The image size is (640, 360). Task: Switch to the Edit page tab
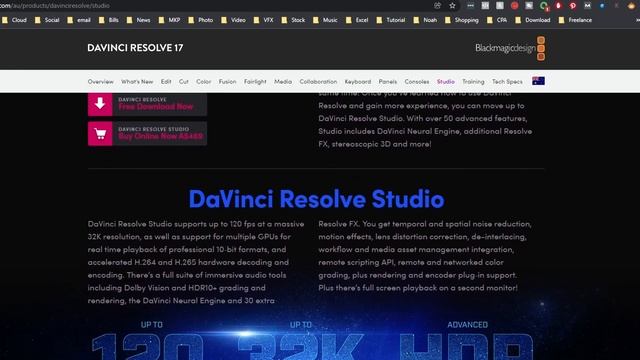(166, 82)
